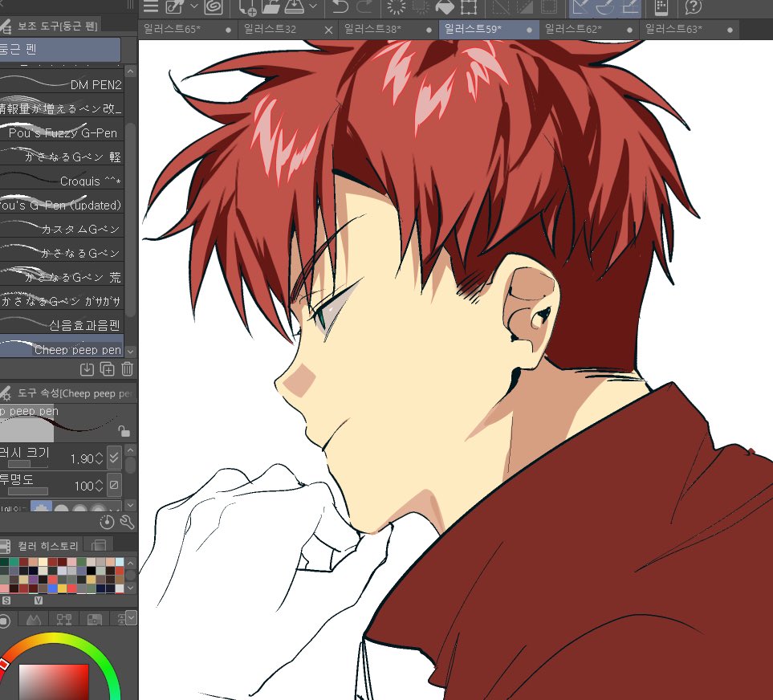The width and height of the screenshot is (773, 700).
Task: Close the 일러스트32 tab
Action: click(x=329, y=30)
